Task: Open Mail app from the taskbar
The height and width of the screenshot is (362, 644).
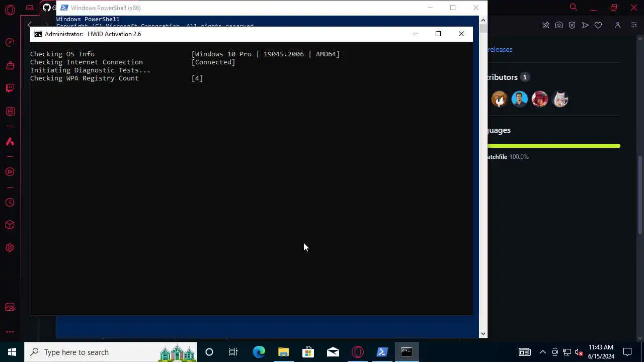Action: (333, 352)
